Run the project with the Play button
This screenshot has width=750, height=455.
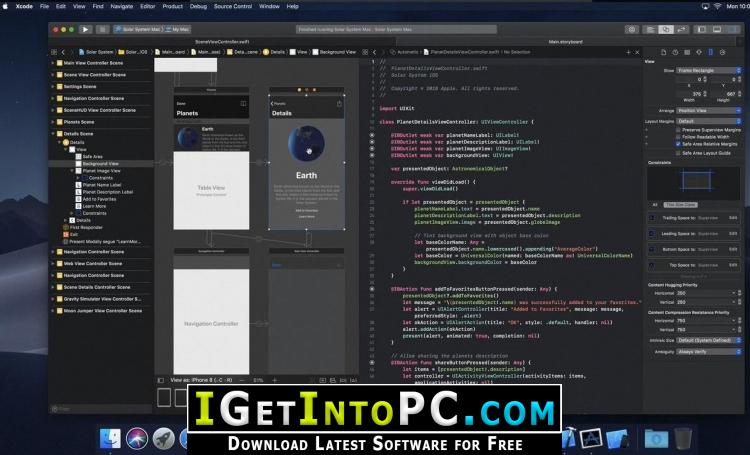pos(85,29)
